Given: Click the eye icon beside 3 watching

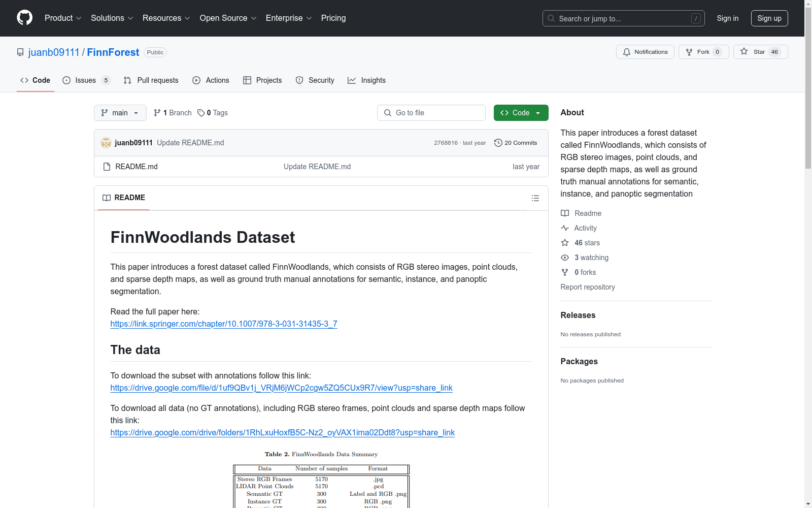Looking at the screenshot, I should [565, 258].
